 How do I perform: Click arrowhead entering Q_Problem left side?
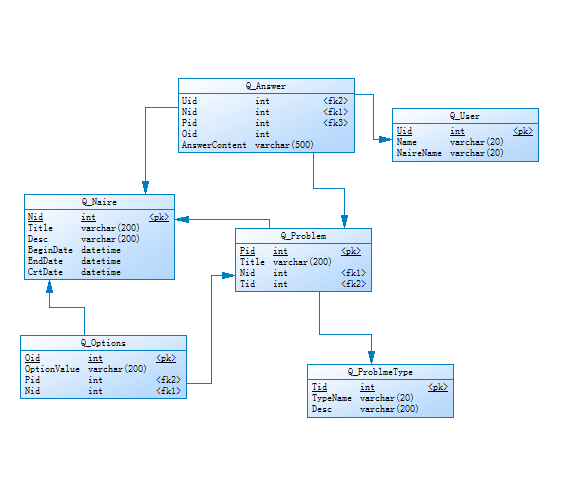tap(228, 275)
